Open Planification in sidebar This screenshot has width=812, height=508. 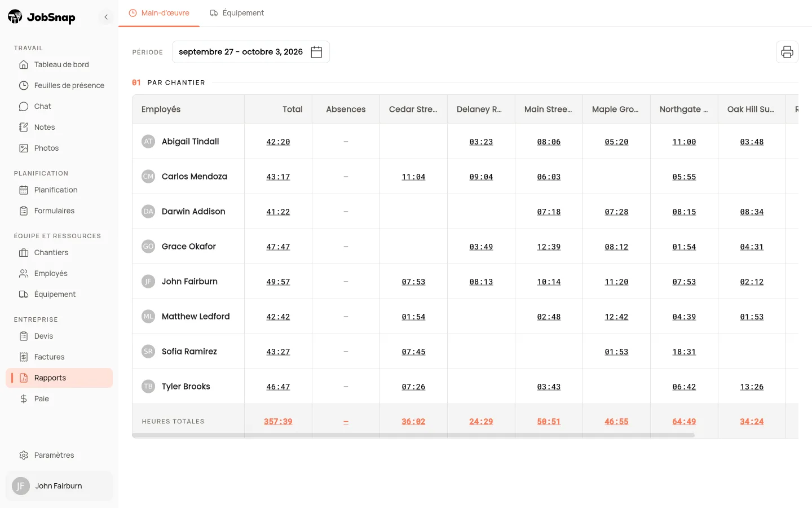(x=59, y=190)
